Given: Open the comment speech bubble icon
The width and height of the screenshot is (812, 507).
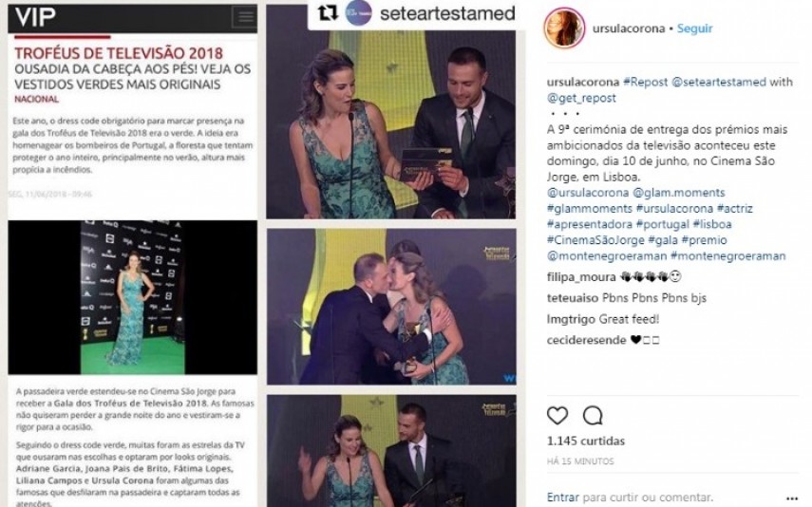Looking at the screenshot, I should pos(593,415).
